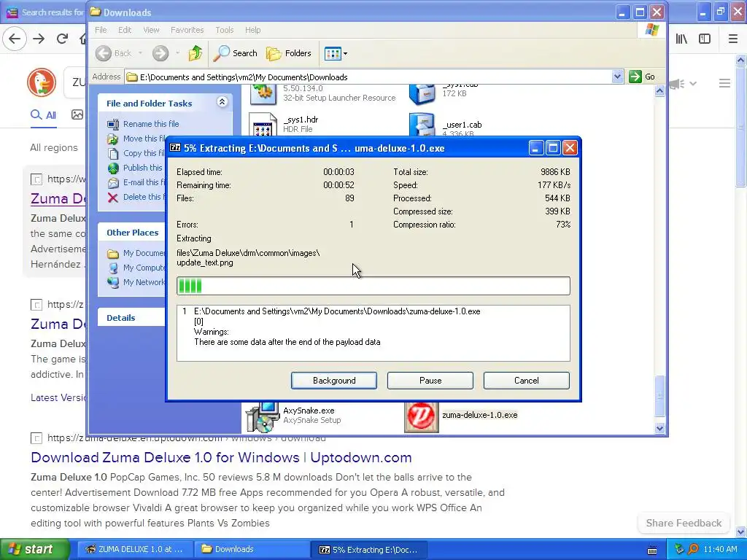Select the _user1.cab file icon
Image resolution: width=747 pixels, height=560 pixels.
pos(422,125)
